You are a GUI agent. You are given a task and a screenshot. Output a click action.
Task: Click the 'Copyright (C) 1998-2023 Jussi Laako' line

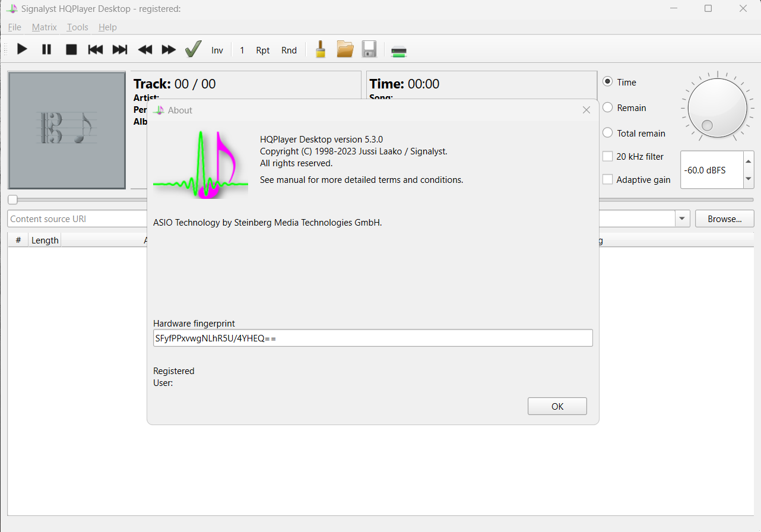click(x=354, y=151)
